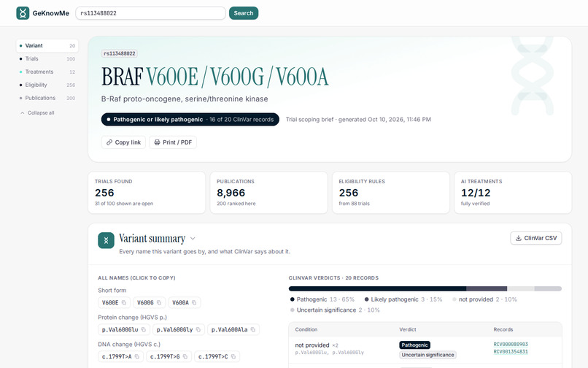Viewport: 588px width, 368px height.
Task: Open the Eligibility Rules card
Action: pyautogui.click(x=391, y=193)
